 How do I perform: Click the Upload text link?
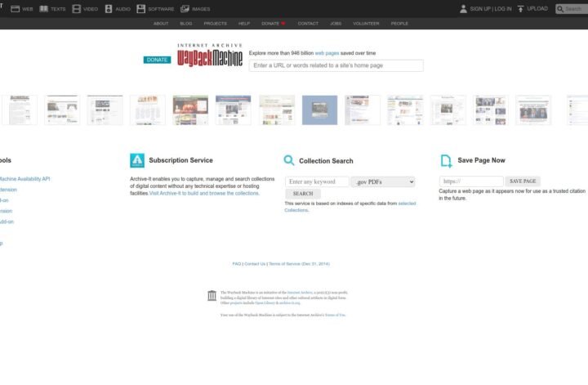(537, 9)
